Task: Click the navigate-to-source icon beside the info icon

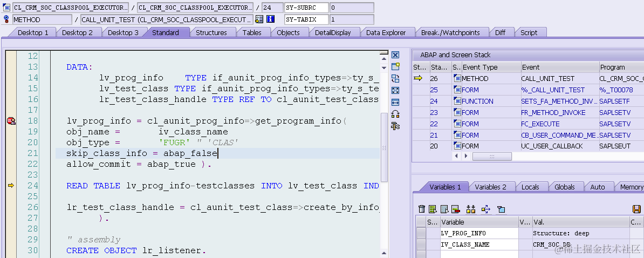Action: 259,19
